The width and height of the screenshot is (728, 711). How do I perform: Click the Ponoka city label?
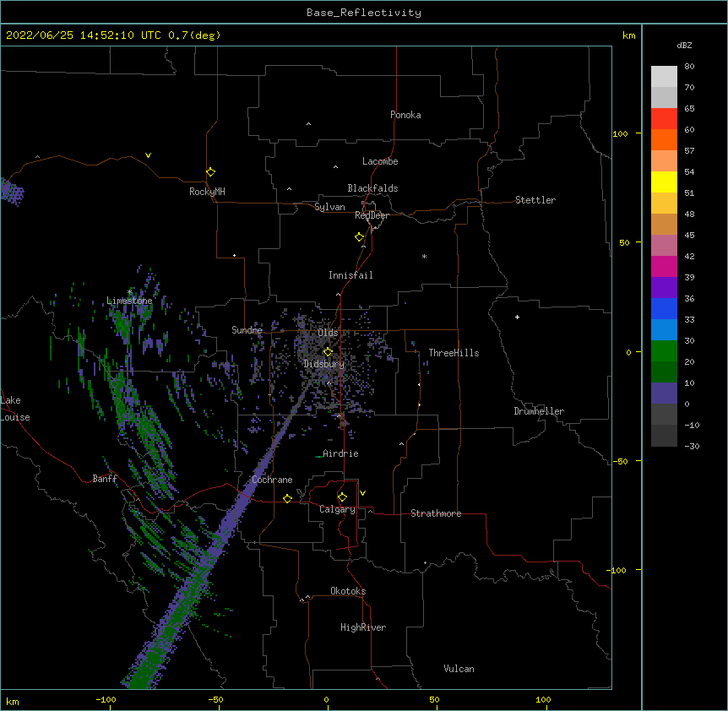click(x=405, y=115)
